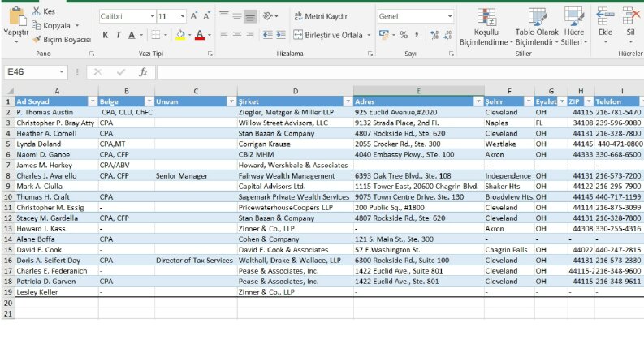
Task: Open Hizalama dialog launcher
Action: (370, 54)
